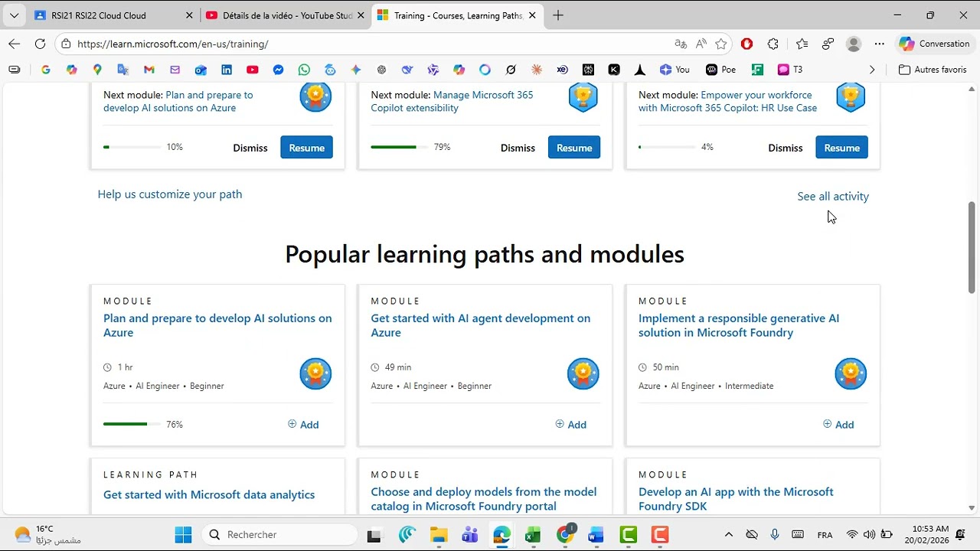
Task: Open a new browser tab
Action: click(558, 15)
